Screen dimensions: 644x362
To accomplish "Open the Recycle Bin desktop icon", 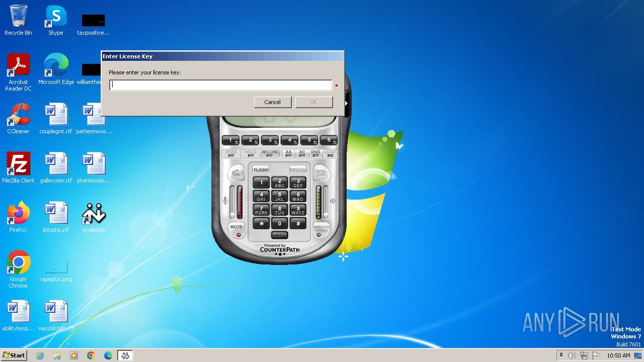I will point(18,20).
